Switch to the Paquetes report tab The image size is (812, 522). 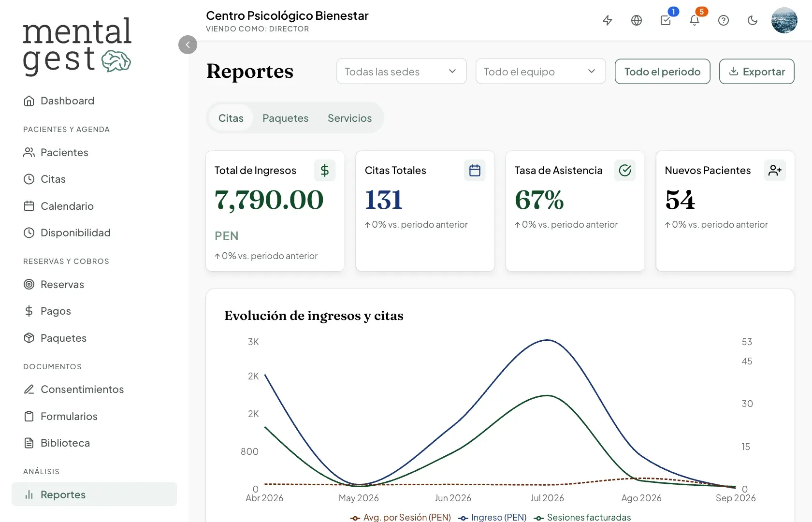pos(285,118)
